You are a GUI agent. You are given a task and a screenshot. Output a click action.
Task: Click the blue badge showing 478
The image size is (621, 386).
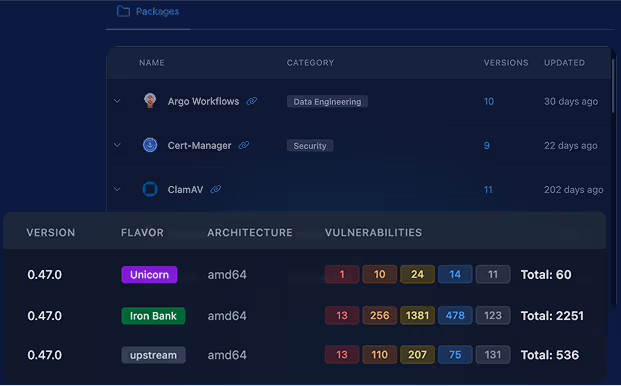455,316
